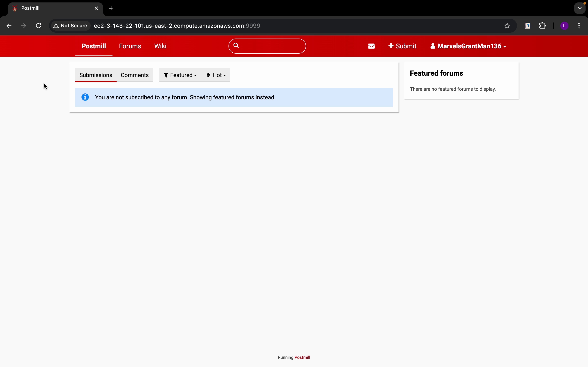
Task: Click the search magnifier icon
Action: tap(236, 45)
